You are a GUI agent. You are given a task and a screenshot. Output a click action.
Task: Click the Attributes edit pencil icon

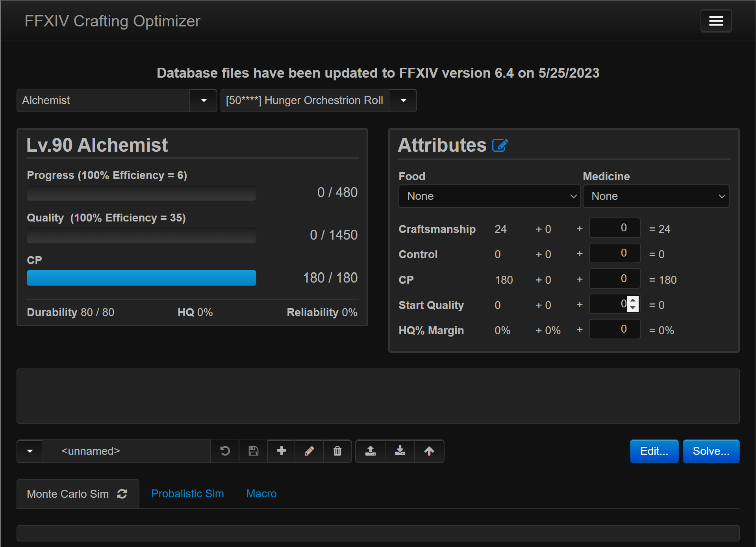click(500, 145)
